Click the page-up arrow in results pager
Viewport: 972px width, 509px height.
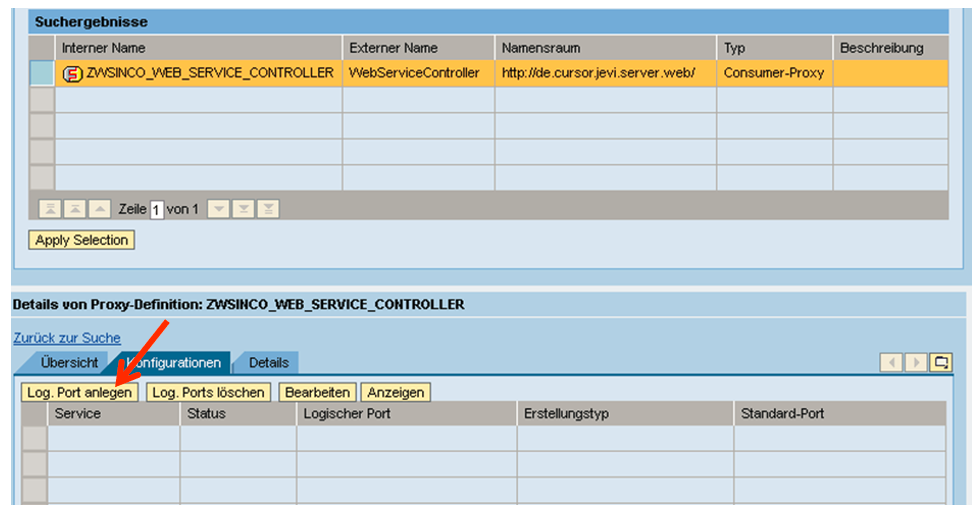tap(74, 209)
